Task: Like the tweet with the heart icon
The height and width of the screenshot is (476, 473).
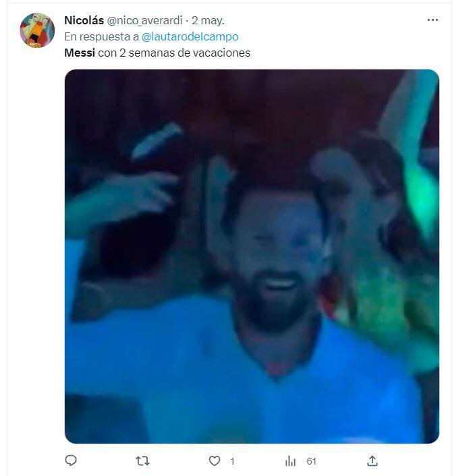Action: pyautogui.click(x=215, y=461)
